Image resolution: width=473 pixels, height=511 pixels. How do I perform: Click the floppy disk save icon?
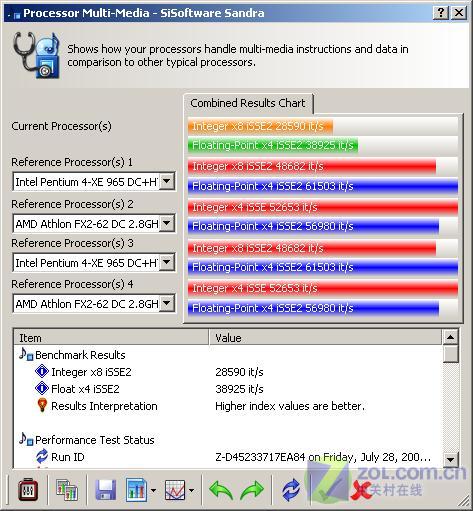click(x=106, y=490)
